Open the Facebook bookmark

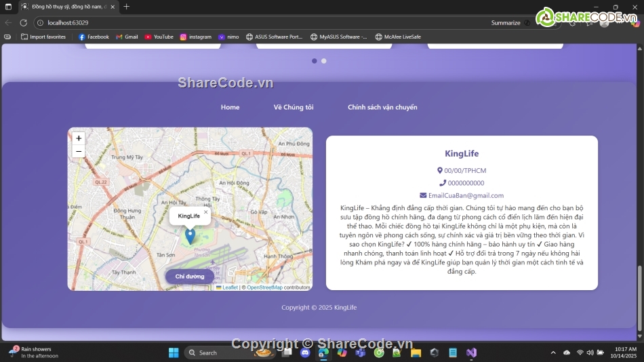tap(94, 37)
